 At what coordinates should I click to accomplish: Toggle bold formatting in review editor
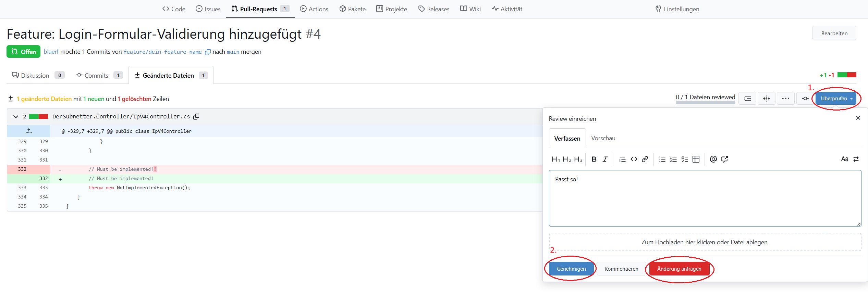594,159
